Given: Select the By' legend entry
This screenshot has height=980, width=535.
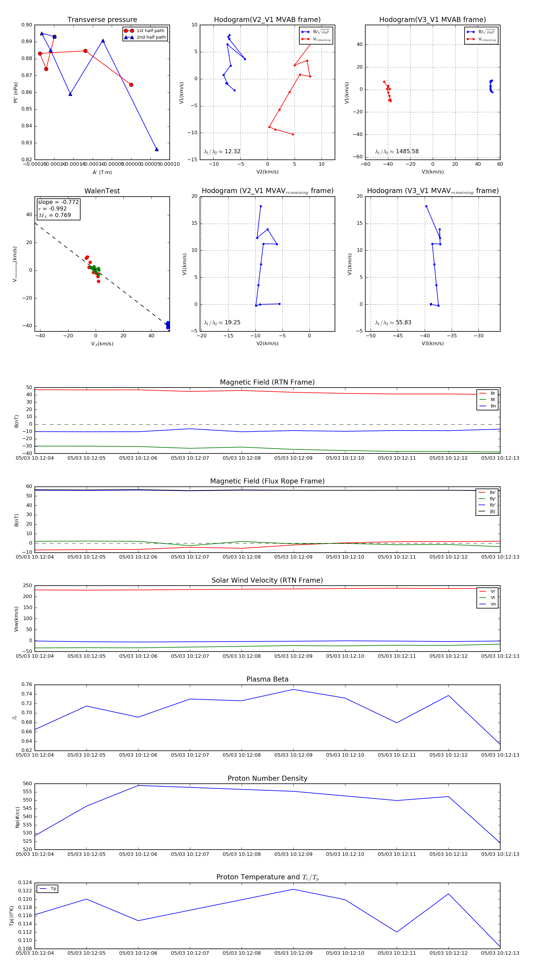Looking at the screenshot, I should pyautogui.click(x=487, y=499).
